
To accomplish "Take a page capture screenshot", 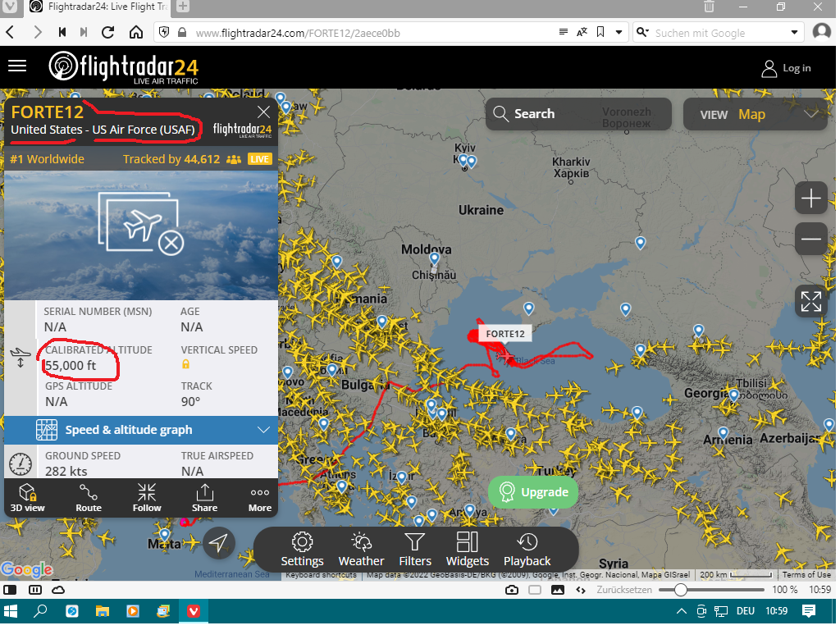I will point(512,591).
